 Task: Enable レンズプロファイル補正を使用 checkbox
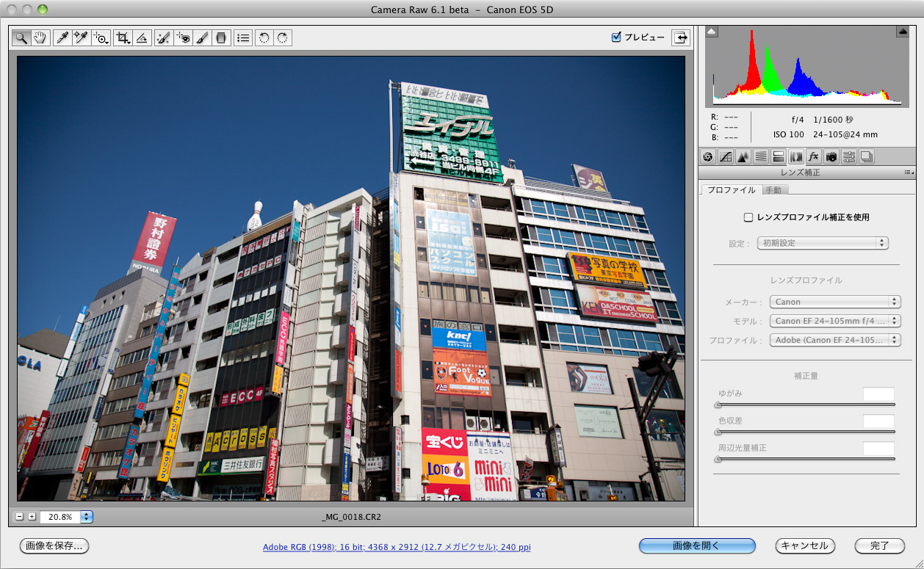[748, 217]
